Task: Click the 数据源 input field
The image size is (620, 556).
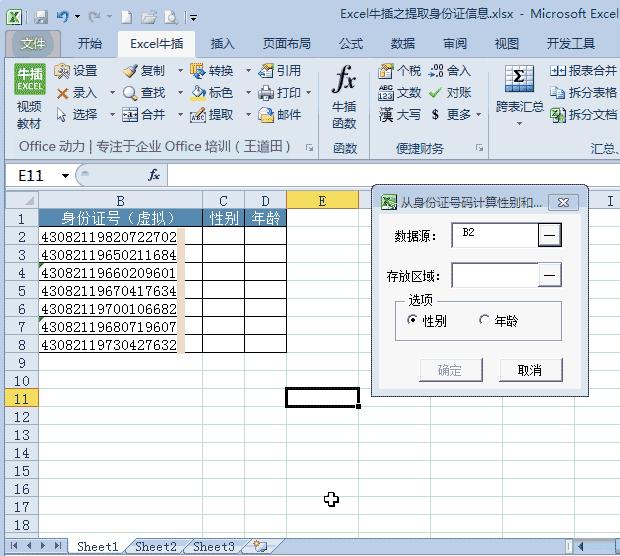Action: [x=495, y=235]
